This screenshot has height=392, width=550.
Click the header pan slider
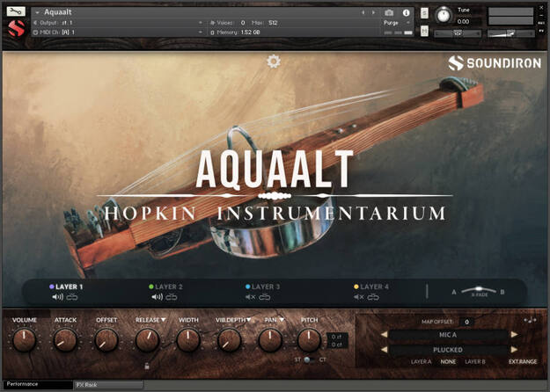point(458,33)
